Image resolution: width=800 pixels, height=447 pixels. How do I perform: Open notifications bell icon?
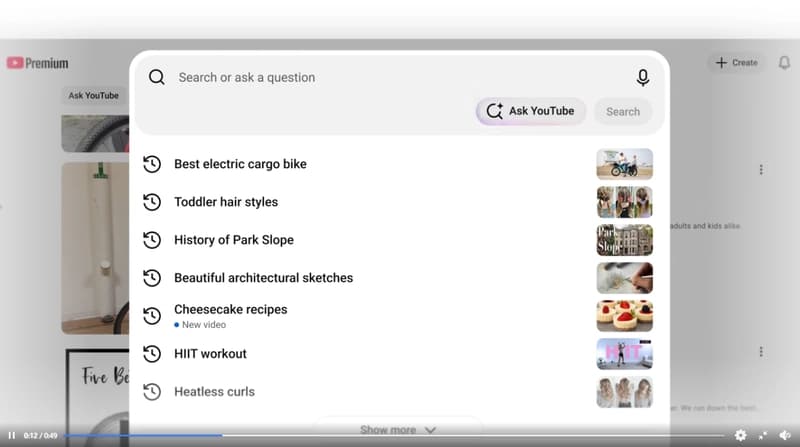tap(784, 63)
